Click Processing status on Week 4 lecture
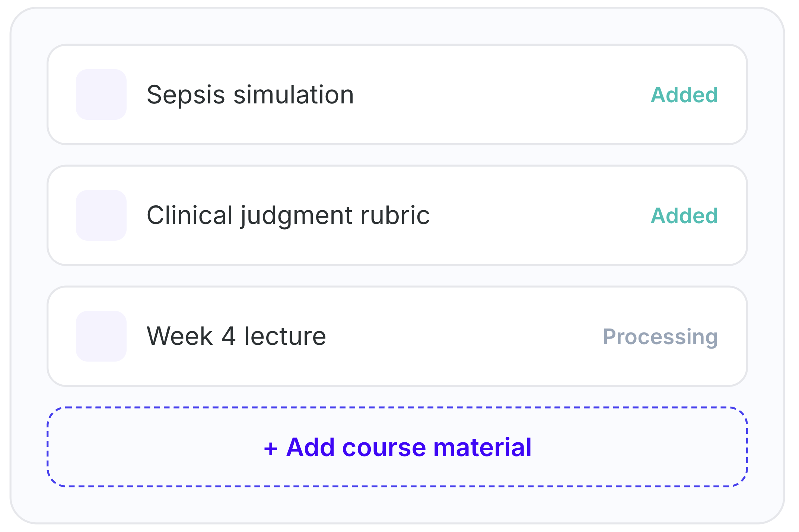This screenshot has height=532, width=799. (x=660, y=337)
